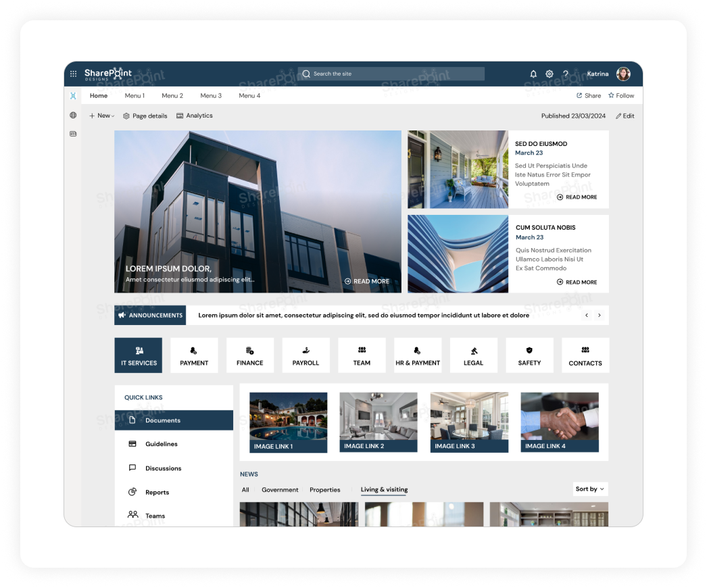The height and width of the screenshot is (588, 707).
Task: Expand the New dropdown
Action: click(x=102, y=116)
